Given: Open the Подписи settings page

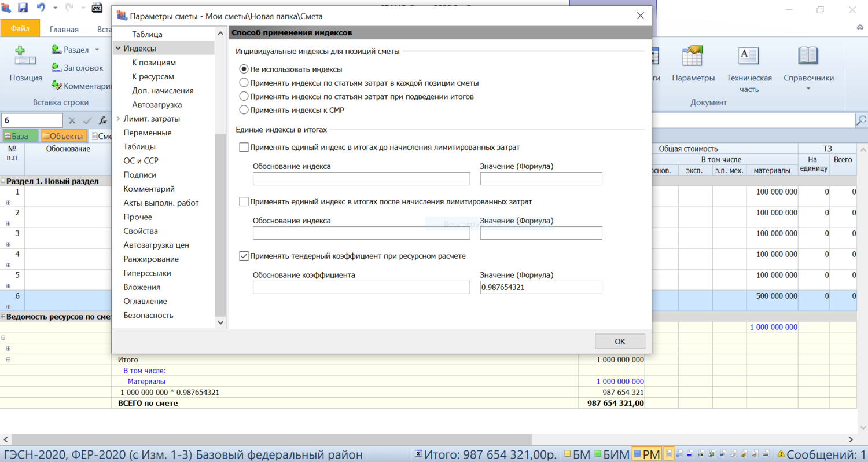Looking at the screenshot, I should (139, 175).
